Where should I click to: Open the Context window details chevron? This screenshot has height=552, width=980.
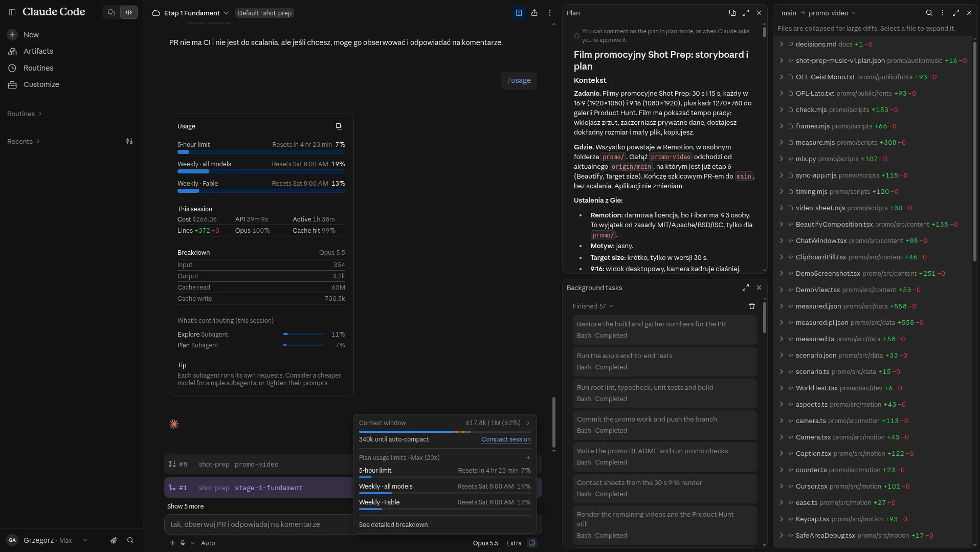pos(528,423)
